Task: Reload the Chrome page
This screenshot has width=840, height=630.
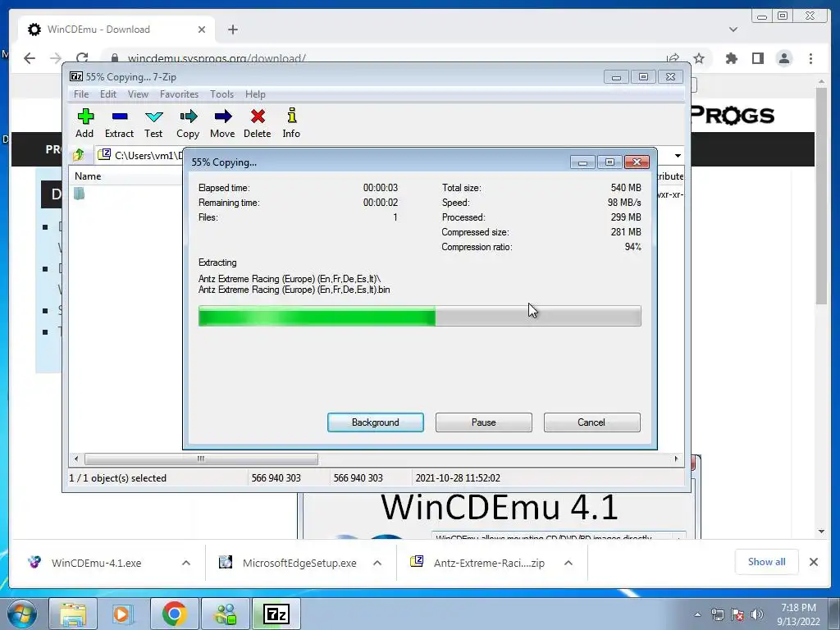Action: [82, 58]
